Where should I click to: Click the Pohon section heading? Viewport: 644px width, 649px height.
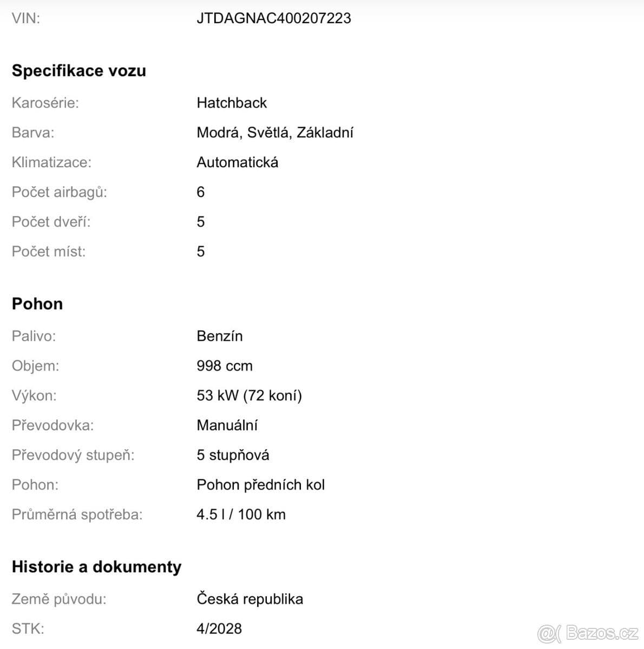point(37,304)
